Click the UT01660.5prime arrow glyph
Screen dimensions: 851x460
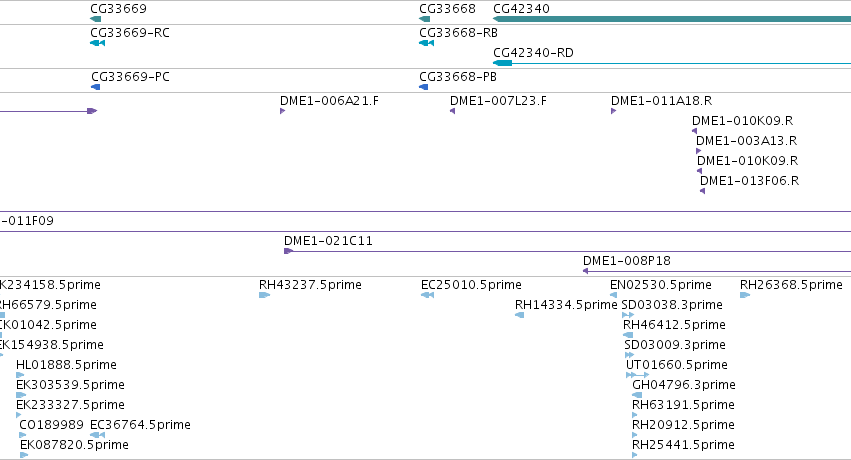point(637,375)
